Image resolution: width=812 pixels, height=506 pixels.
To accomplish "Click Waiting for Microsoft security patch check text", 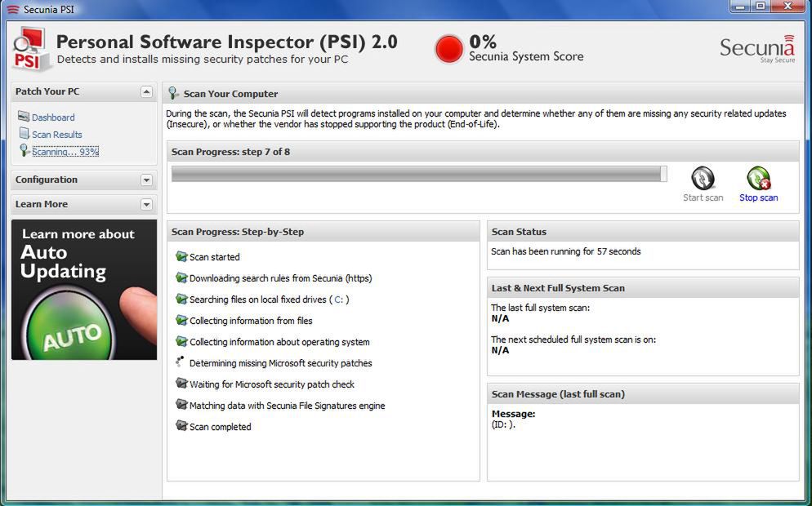I will pos(272,384).
